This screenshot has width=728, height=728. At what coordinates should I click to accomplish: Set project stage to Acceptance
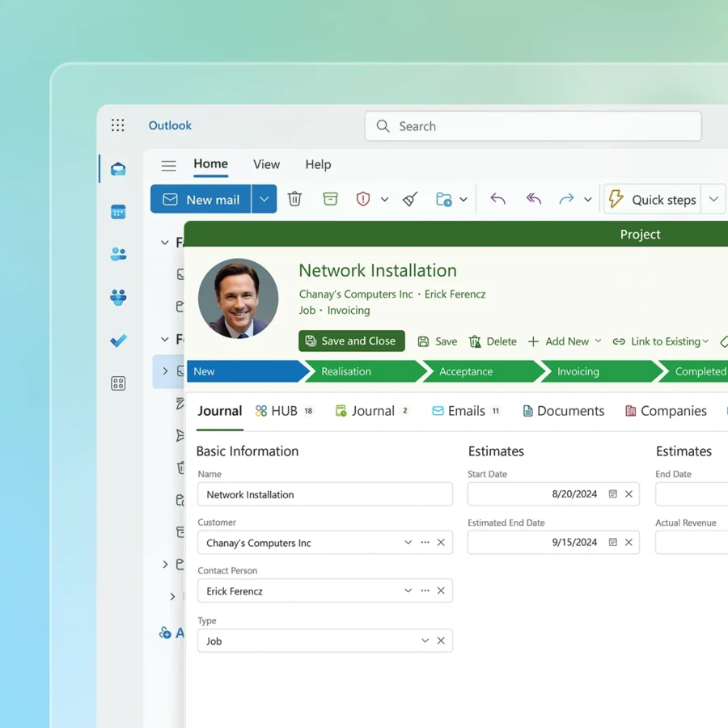tap(484, 371)
